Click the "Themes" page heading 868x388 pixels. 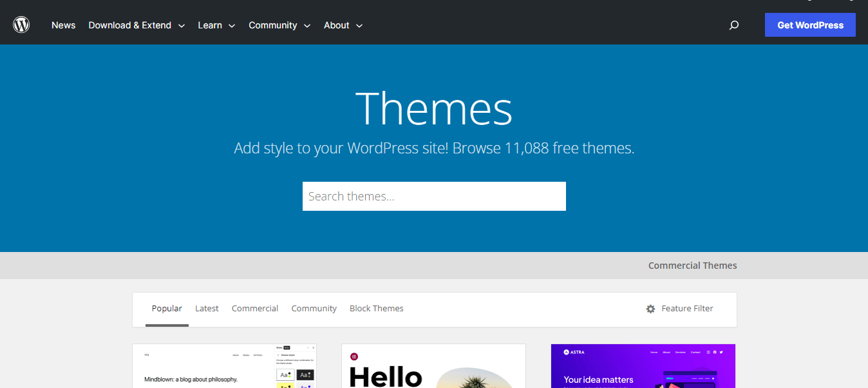point(434,108)
